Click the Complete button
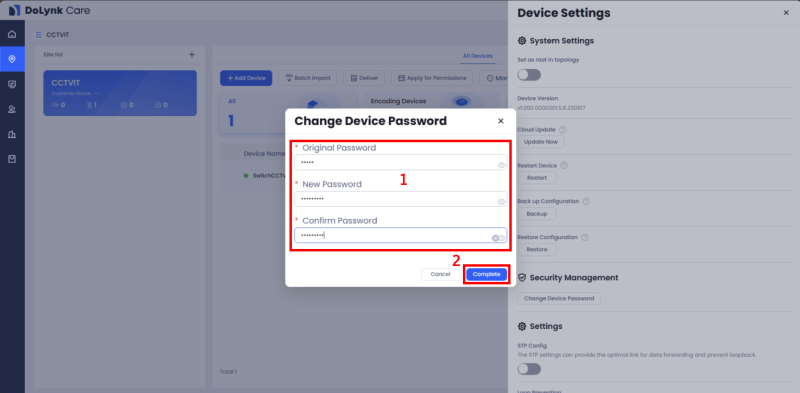 point(486,275)
